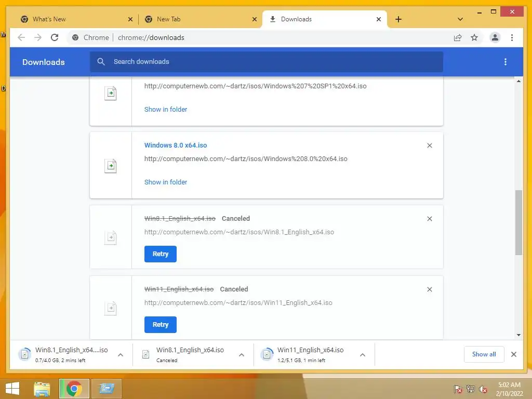Reload the Downloads page
Screen dimensions: 532x399
coord(55,37)
